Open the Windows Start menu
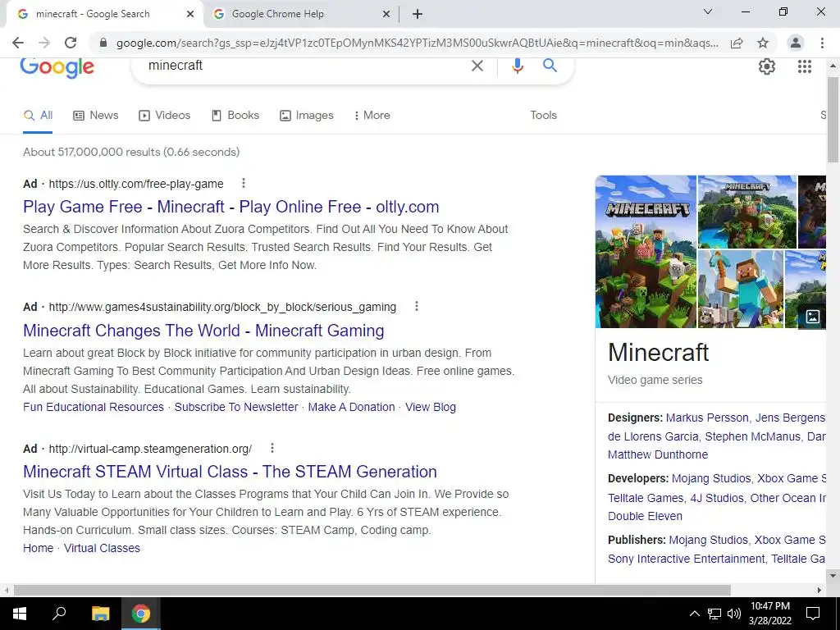Image resolution: width=840 pixels, height=630 pixels. [20, 614]
